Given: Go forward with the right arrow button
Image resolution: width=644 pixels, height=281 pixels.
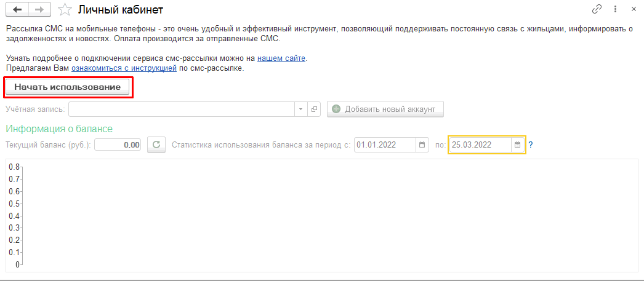Looking at the screenshot, I should [39, 10].
